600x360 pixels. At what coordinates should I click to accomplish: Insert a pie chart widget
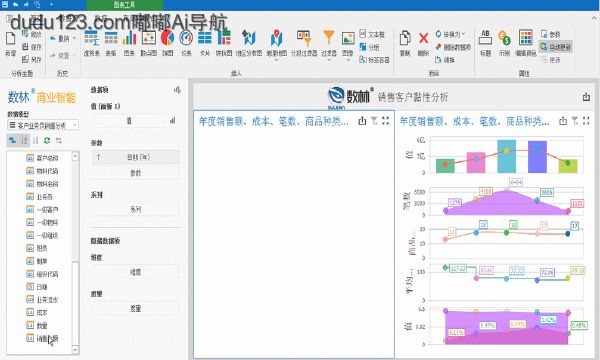click(x=168, y=43)
